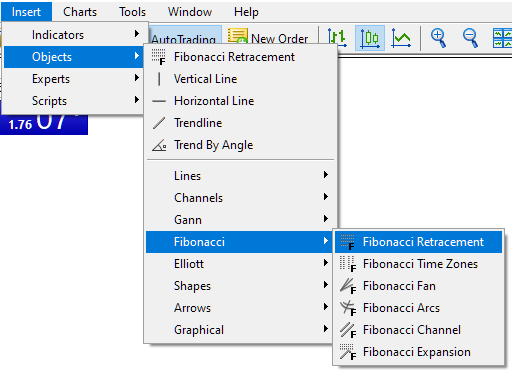Click the Fibonacci Fan icon
The image size is (512, 372).
(x=348, y=286)
